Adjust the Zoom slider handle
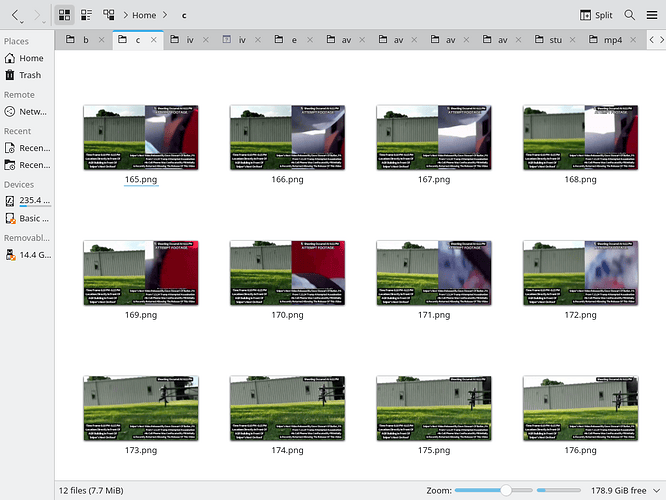 click(506, 490)
